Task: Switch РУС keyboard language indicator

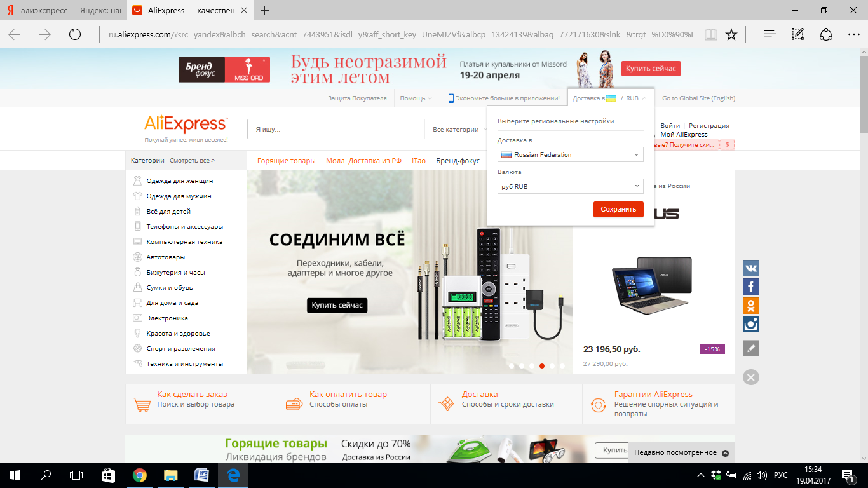Action: [780, 475]
